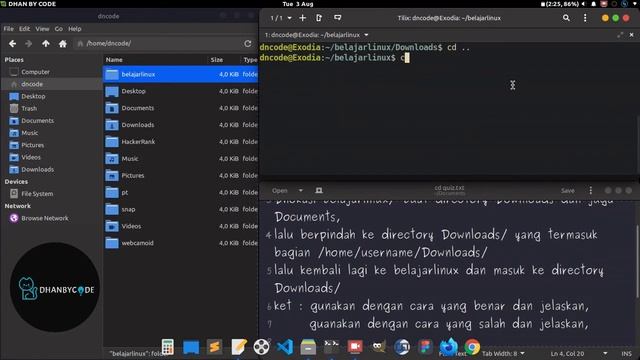Open Tilix terminal search
The width and height of the screenshot is (640, 360).
click(x=566, y=18)
